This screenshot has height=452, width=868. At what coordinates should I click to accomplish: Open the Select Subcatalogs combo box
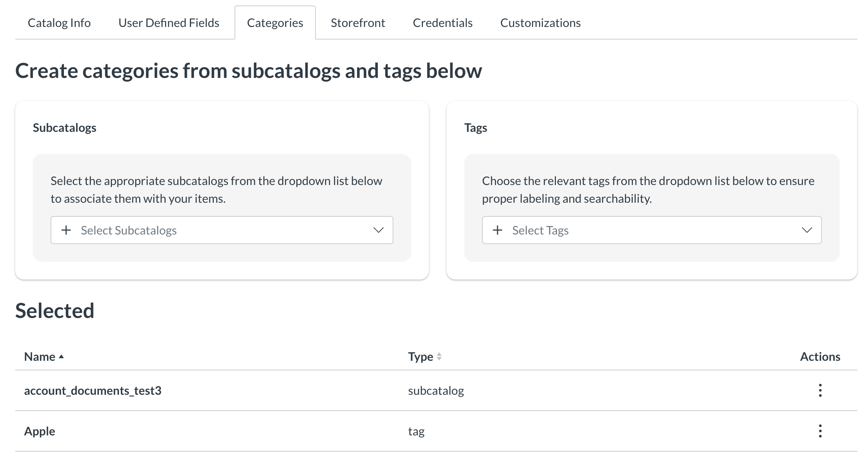point(222,230)
